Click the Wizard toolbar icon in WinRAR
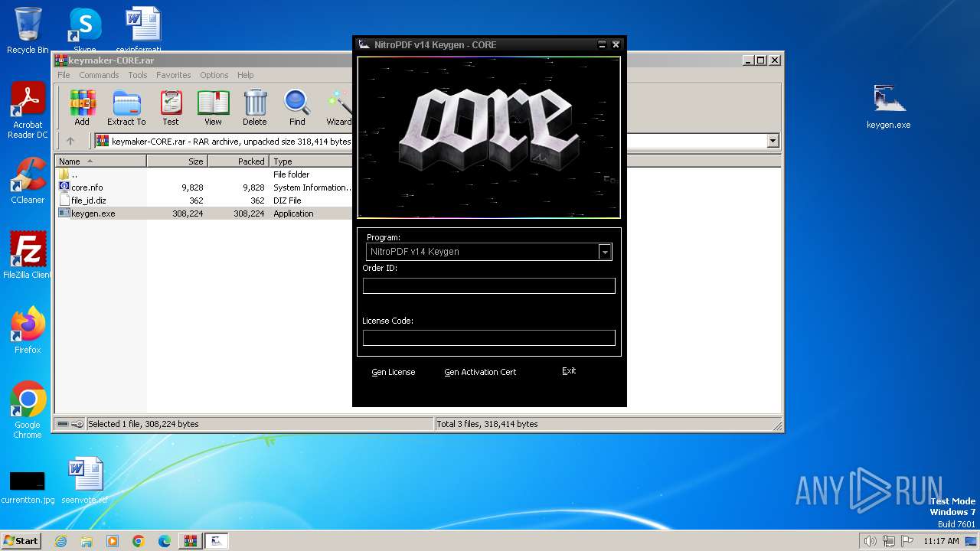980x551 pixels. click(x=338, y=107)
